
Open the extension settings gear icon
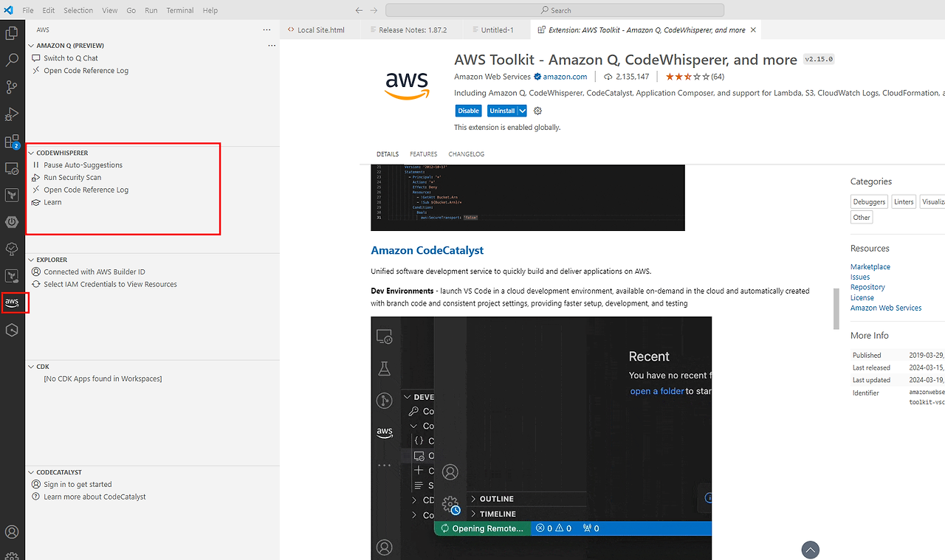coord(537,111)
